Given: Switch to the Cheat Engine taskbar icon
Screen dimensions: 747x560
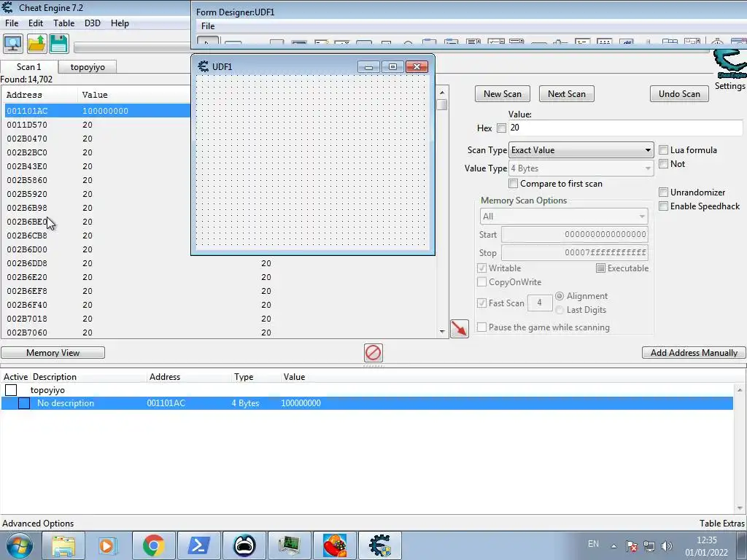Looking at the screenshot, I should coord(379,545).
